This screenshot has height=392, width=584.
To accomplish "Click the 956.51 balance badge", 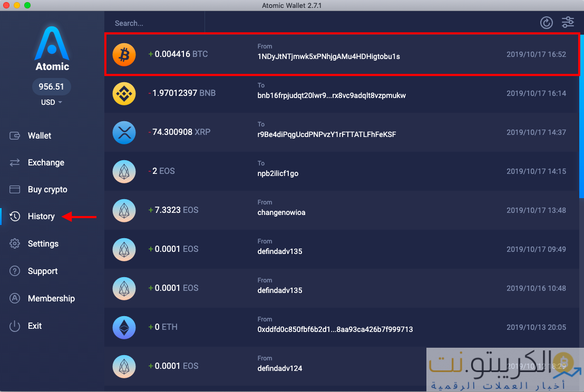I will [x=52, y=86].
